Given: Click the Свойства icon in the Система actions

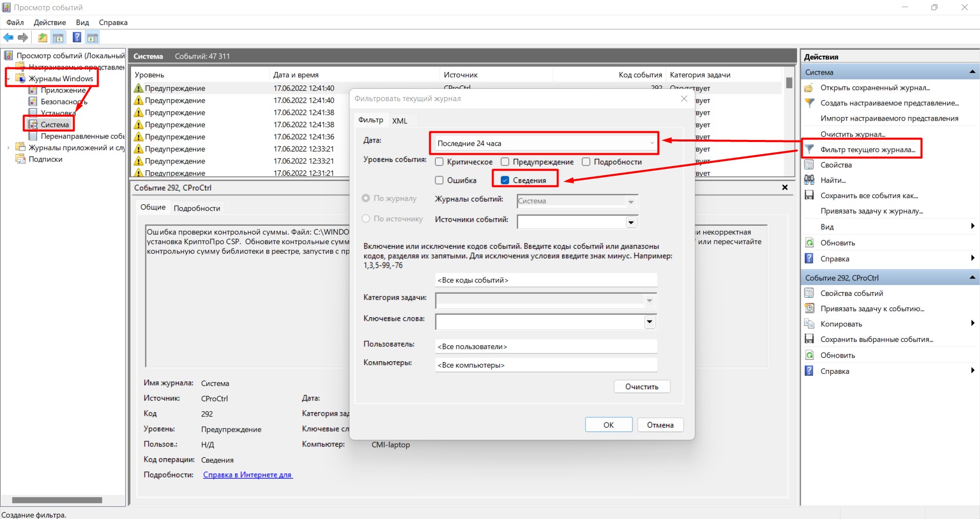Looking at the screenshot, I should (x=809, y=164).
